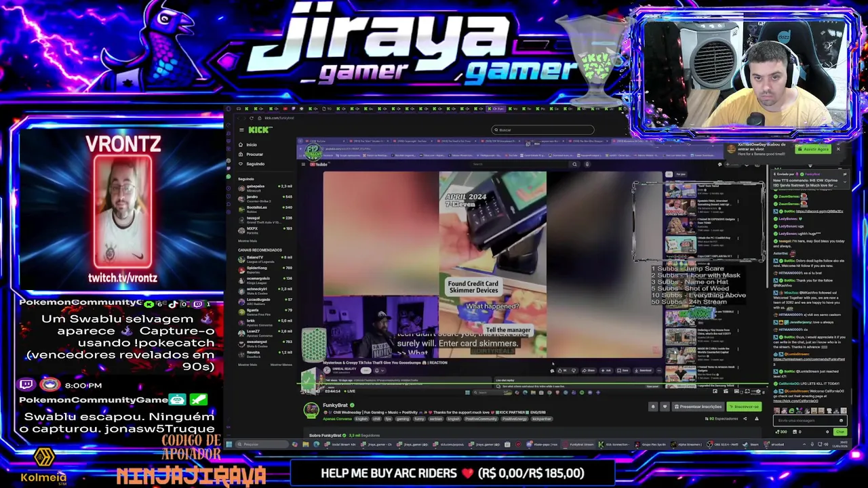Click the YouTube voice search microphone
Image resolution: width=868 pixels, height=488 pixels.
587,164
